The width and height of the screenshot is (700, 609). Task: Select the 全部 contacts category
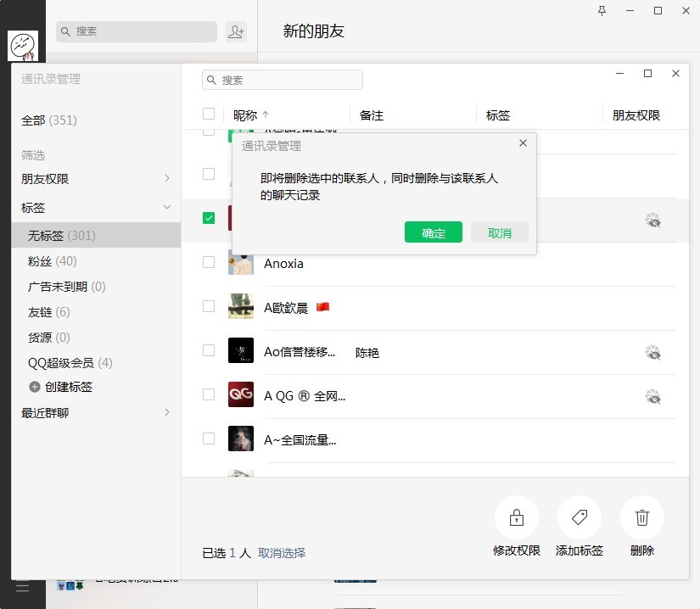[48, 120]
